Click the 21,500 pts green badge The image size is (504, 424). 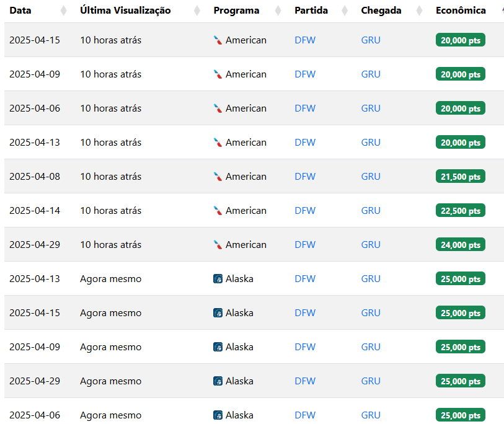(460, 177)
